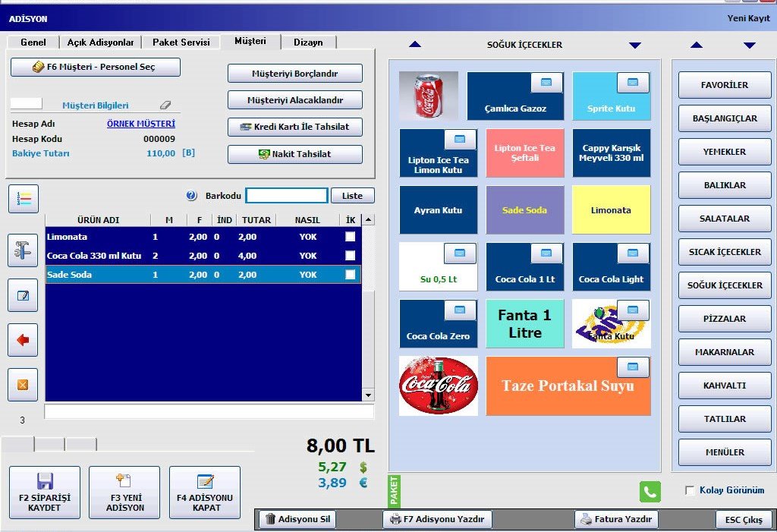Click the tools wrench icon on left sidebar

click(23, 250)
